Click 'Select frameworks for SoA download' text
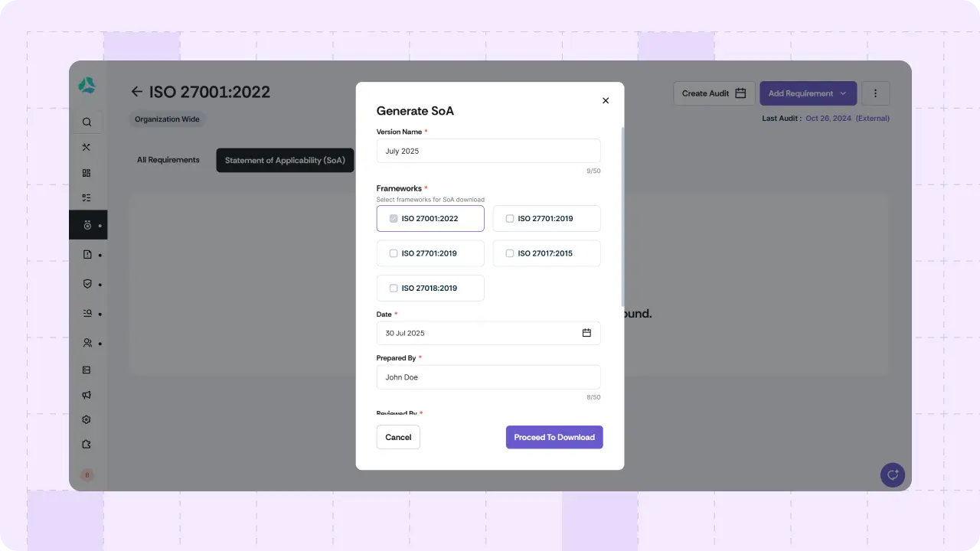980x551 pixels. coord(430,200)
